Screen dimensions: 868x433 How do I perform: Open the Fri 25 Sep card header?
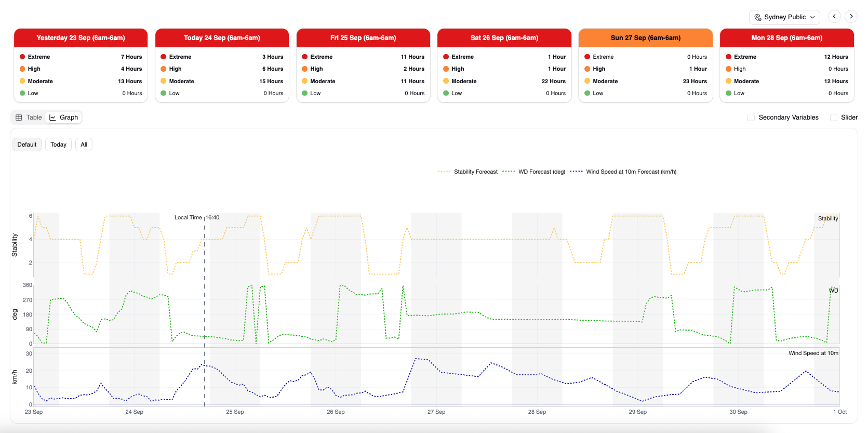point(363,38)
